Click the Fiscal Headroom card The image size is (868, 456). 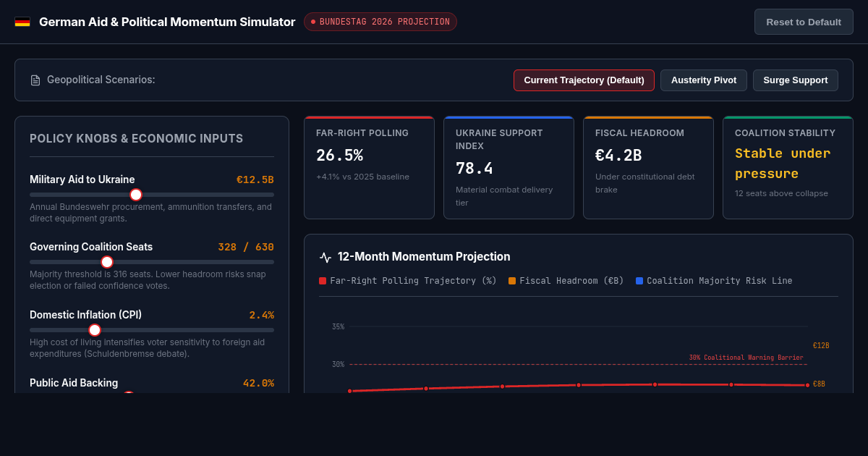point(648,167)
